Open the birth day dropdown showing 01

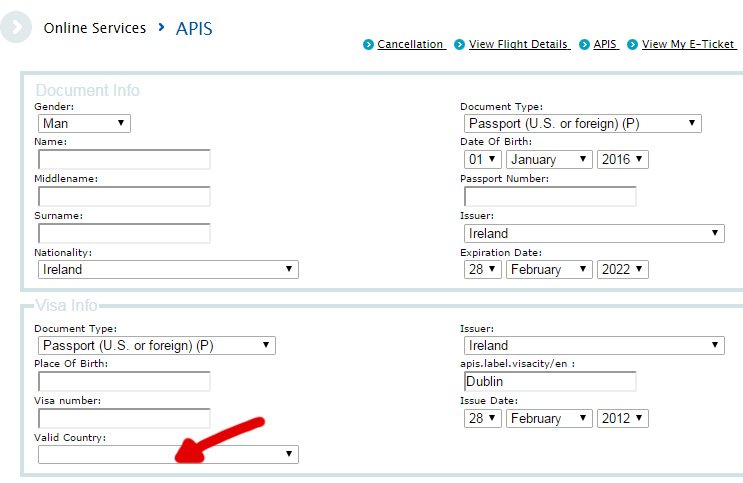point(482,159)
